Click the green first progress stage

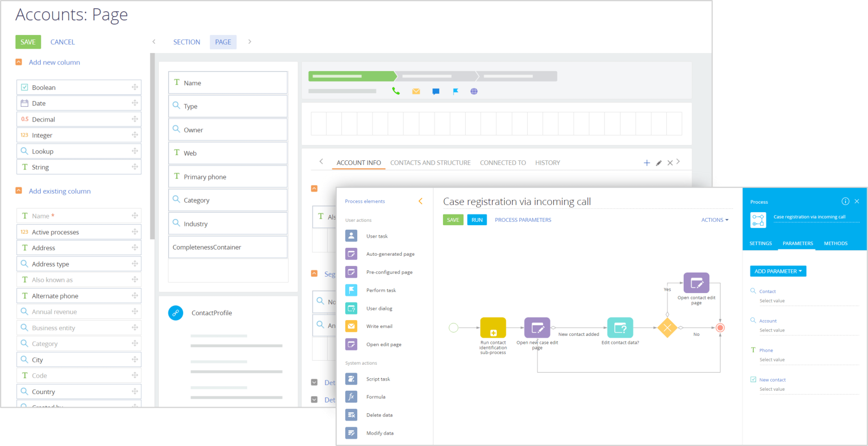click(351, 76)
